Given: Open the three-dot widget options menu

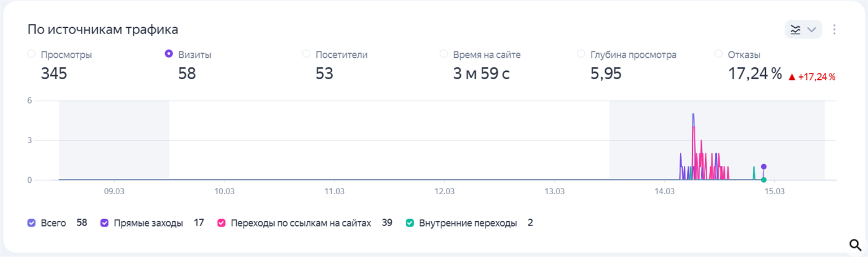Looking at the screenshot, I should click(834, 29).
